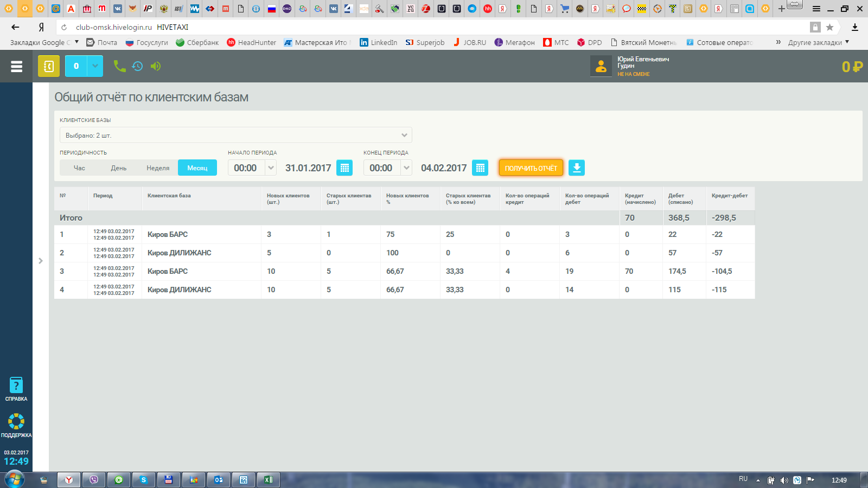Select Час periodicity option
868x488 pixels.
tap(79, 168)
